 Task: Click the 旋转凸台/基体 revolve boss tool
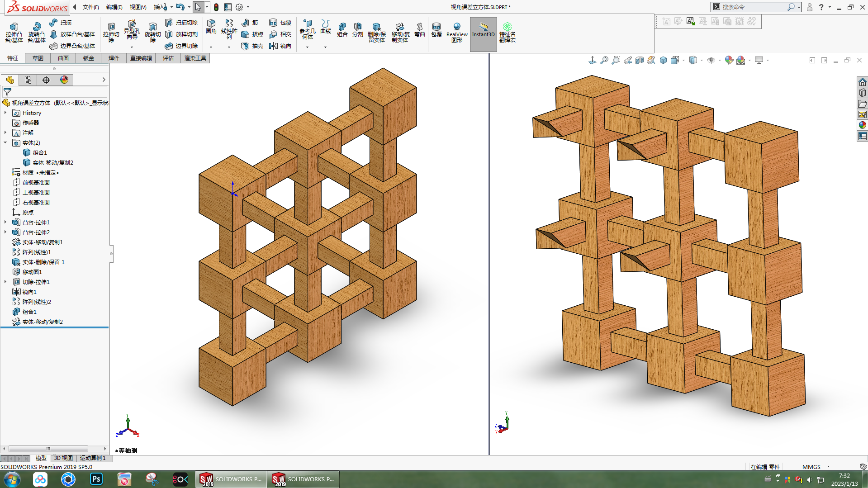37,32
